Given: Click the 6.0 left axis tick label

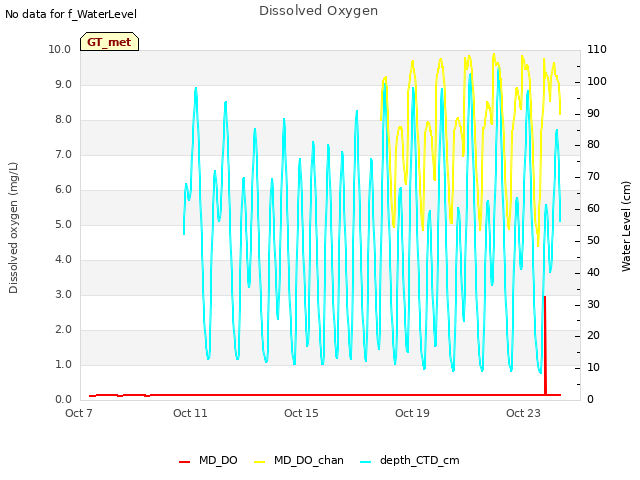Looking at the screenshot, I should 63,189.
